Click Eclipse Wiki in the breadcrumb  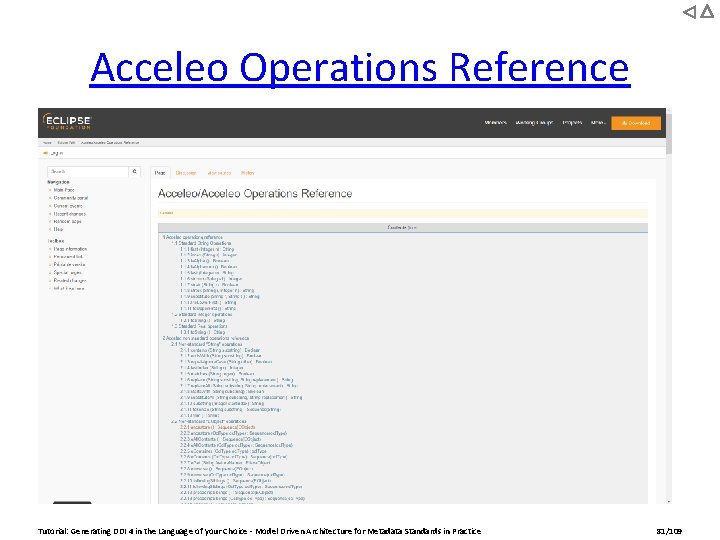(66, 143)
